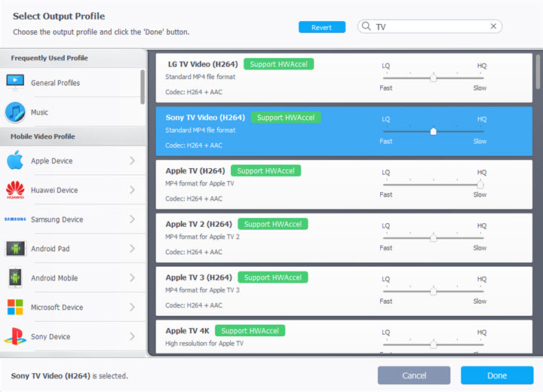Click the Cancel button
The height and width of the screenshot is (392, 543).
click(x=414, y=375)
